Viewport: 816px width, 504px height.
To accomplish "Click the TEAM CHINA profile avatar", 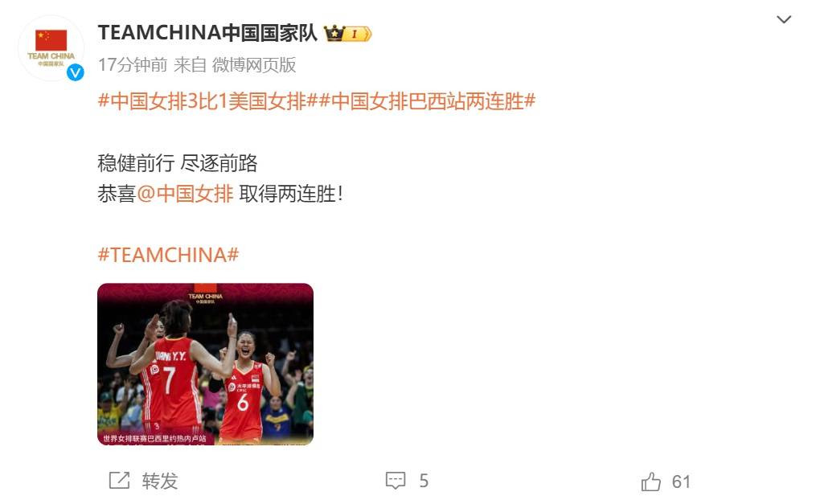I will (51, 48).
